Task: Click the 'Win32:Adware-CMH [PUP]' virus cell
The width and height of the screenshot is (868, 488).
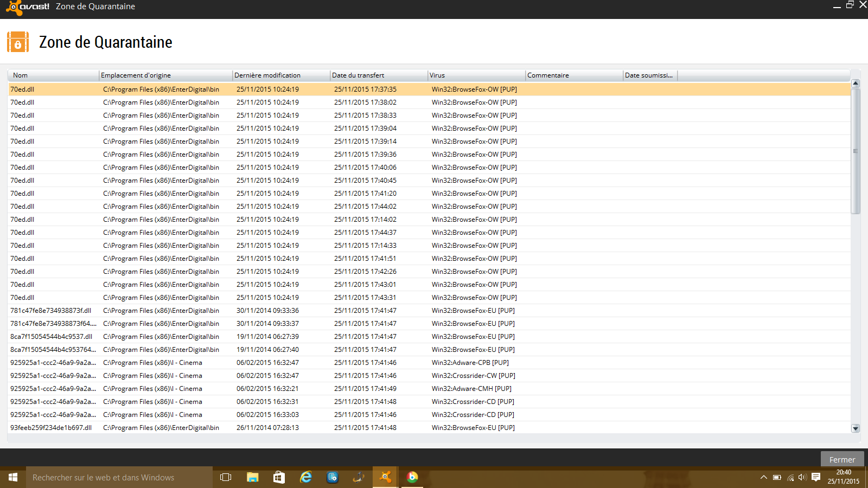Action: [471, 389]
